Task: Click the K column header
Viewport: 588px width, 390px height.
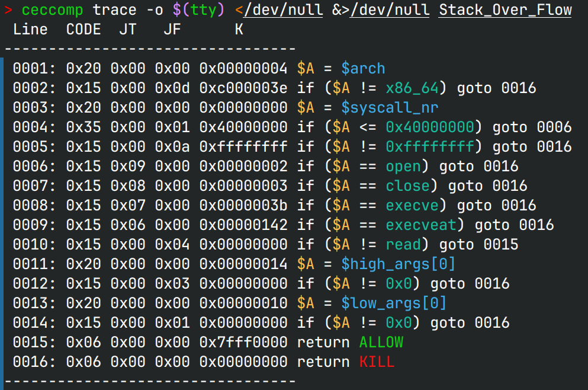Action: [239, 30]
